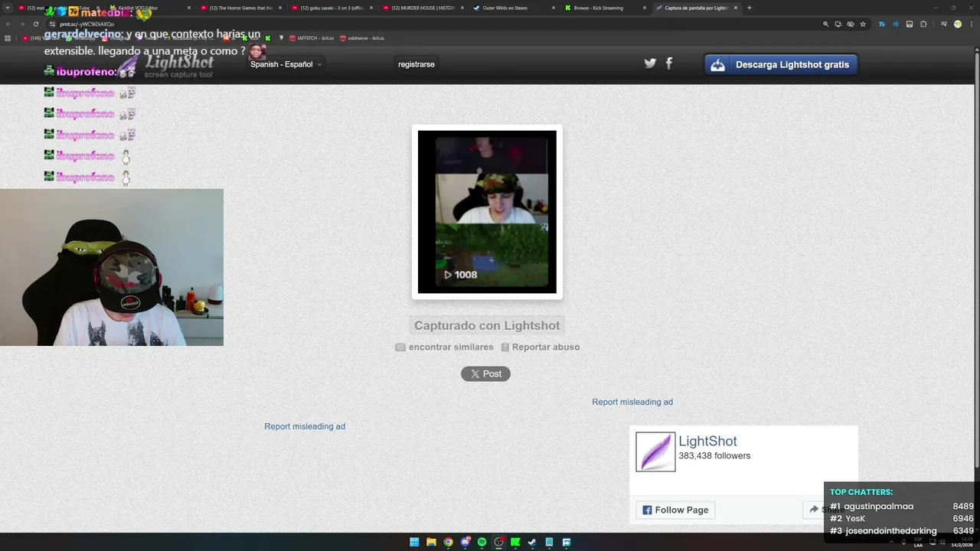Open the Lightshot Twitter icon
The height and width of the screenshot is (551, 980).
[650, 64]
